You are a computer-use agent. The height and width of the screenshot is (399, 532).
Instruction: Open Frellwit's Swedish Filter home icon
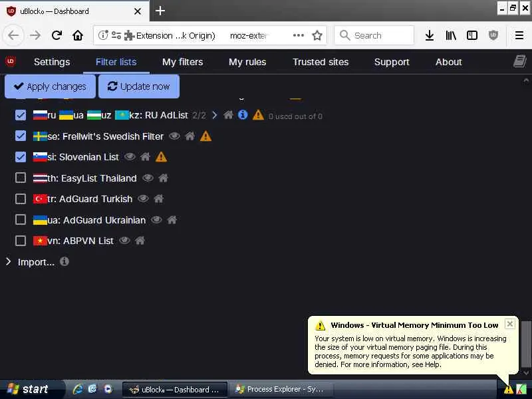pyautogui.click(x=190, y=136)
